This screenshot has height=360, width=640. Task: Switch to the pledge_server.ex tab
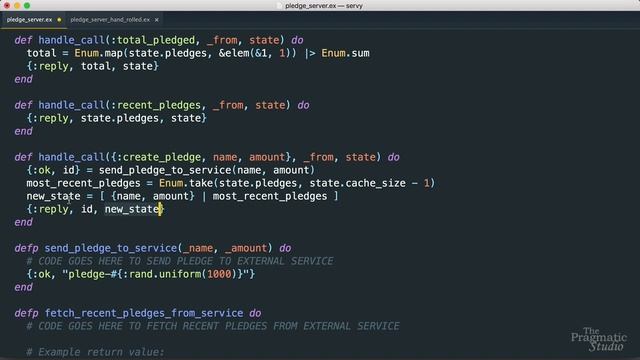pos(29,20)
